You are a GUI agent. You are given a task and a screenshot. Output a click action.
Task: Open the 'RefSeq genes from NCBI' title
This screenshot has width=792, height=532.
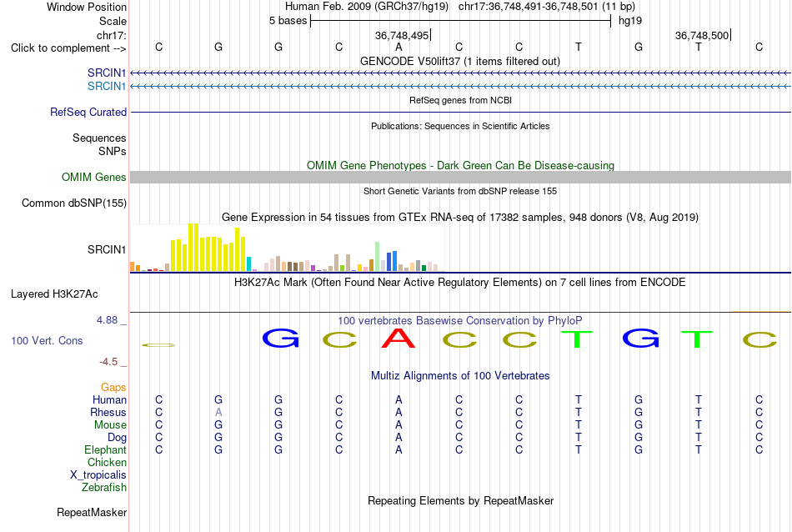(x=460, y=100)
